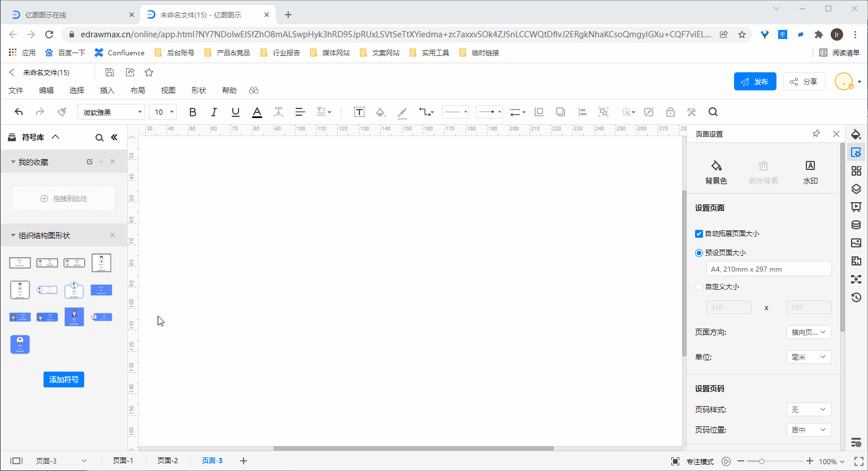
Task: Click the save icon near the file name
Action: 109,72
